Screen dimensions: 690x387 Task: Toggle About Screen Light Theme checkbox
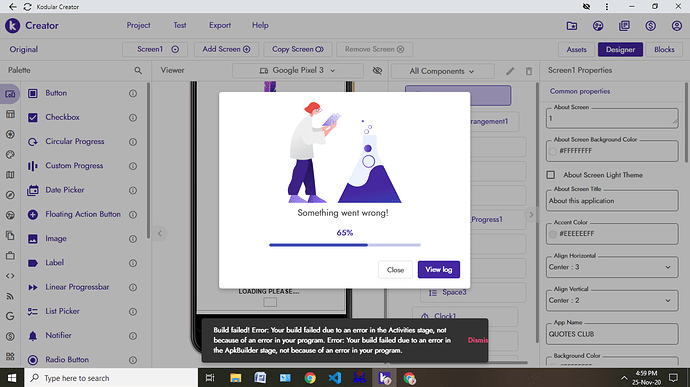(551, 175)
